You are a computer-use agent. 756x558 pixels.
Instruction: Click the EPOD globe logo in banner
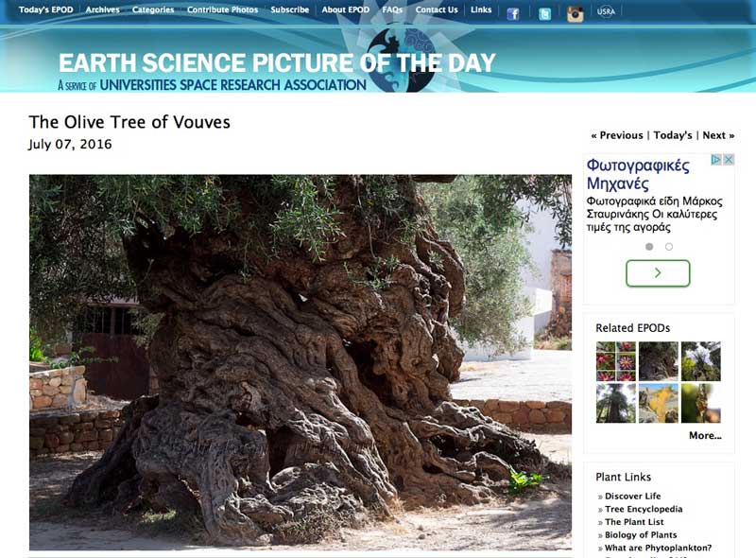click(x=400, y=59)
